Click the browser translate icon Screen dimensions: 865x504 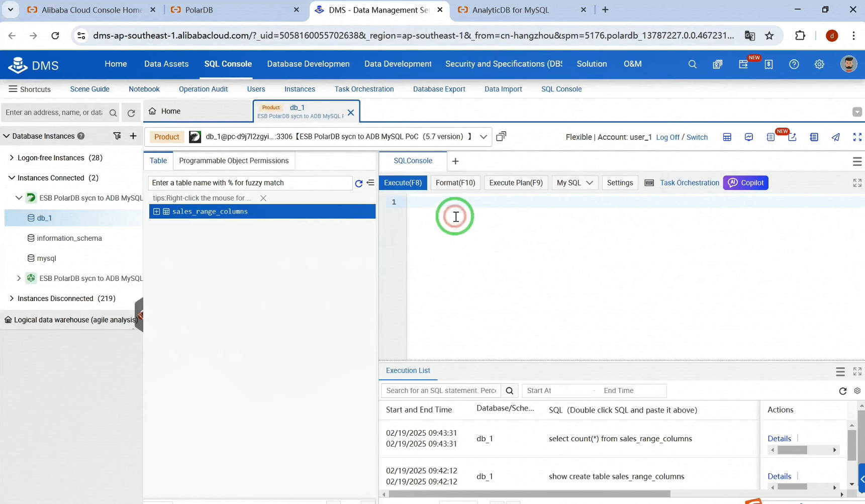tap(750, 36)
